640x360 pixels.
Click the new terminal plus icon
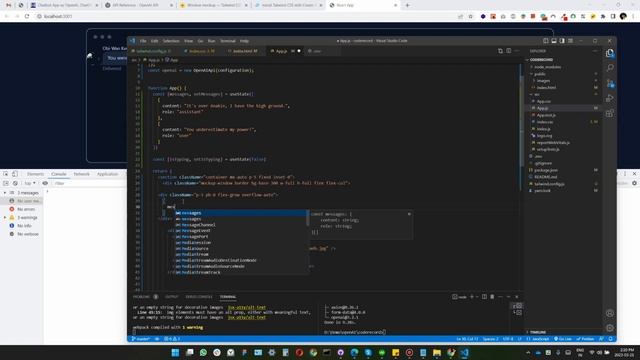tap(472, 297)
